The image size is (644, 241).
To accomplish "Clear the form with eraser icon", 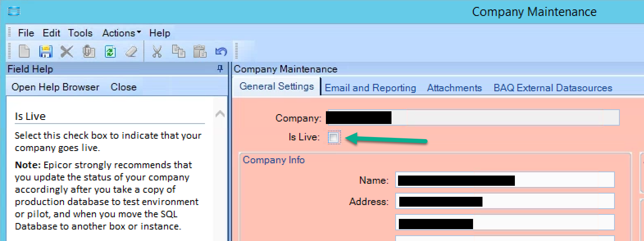I will pos(131,52).
